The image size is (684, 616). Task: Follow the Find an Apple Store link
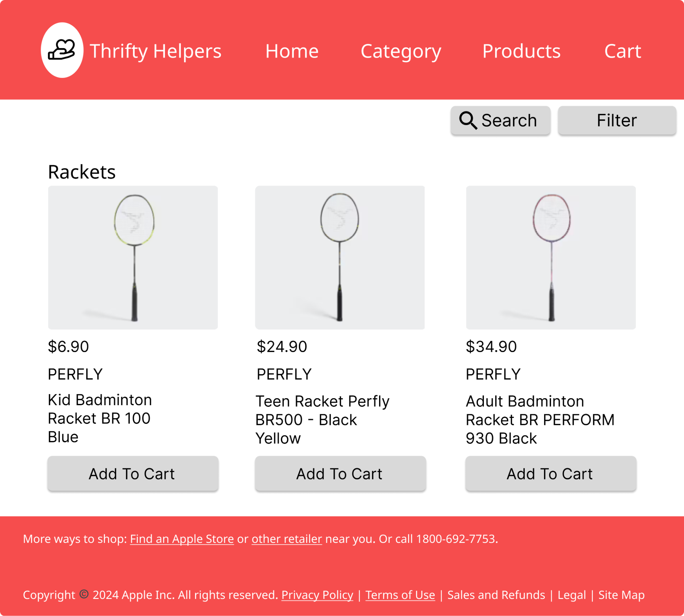point(182,539)
